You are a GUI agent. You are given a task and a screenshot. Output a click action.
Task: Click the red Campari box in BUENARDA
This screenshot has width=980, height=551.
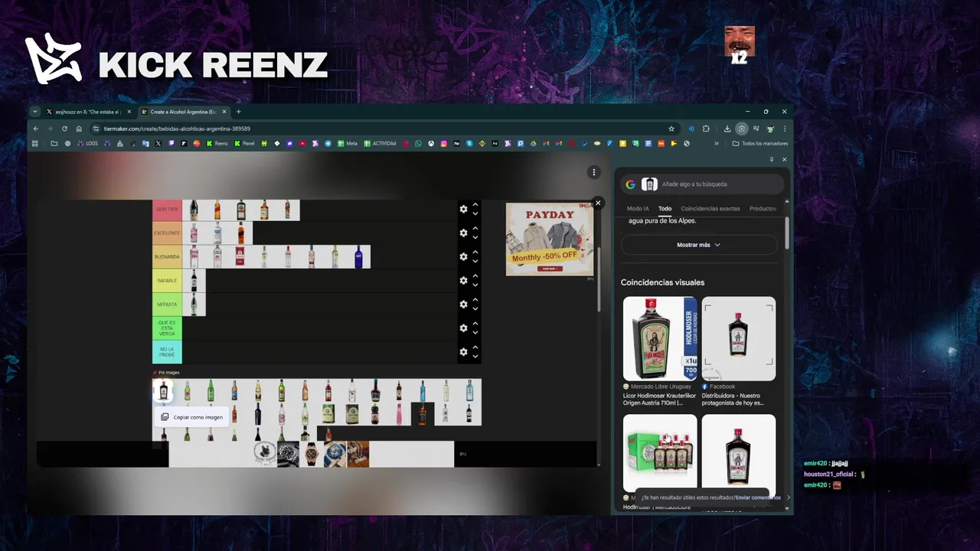tap(240, 257)
